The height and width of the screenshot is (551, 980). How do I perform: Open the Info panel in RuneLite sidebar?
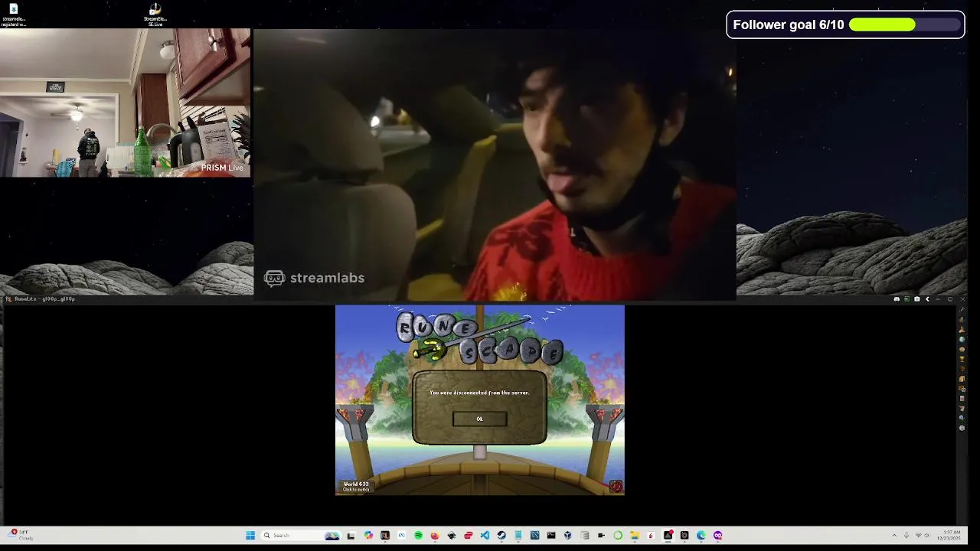click(x=962, y=428)
